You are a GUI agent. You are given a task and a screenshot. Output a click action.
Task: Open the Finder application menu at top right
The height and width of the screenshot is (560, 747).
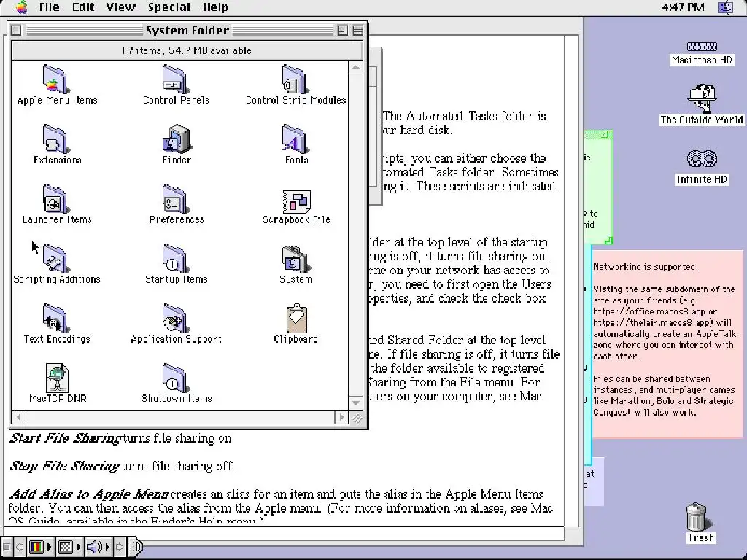coord(726,7)
